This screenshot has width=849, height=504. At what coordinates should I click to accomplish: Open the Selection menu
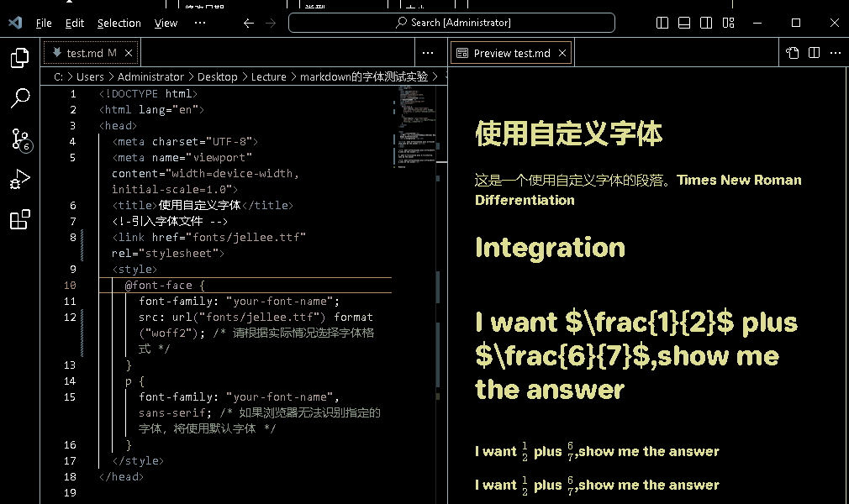point(119,23)
